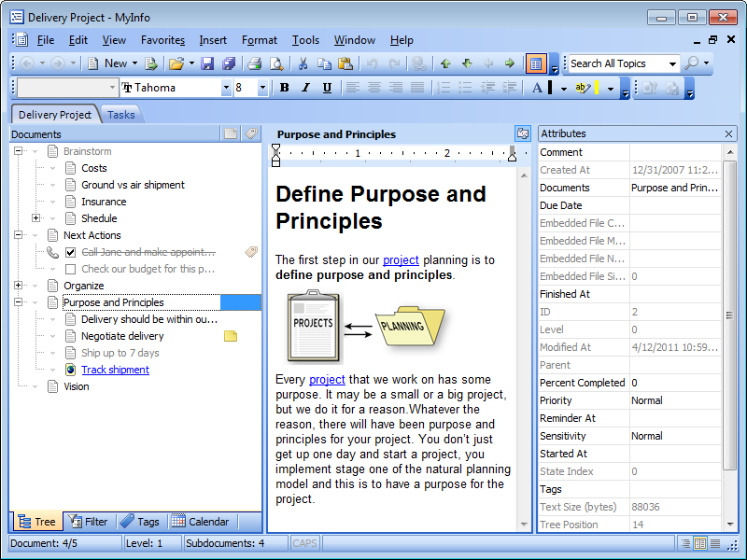The width and height of the screenshot is (747, 560).
Task: Click the Save icon in toolbar
Action: pyautogui.click(x=207, y=63)
